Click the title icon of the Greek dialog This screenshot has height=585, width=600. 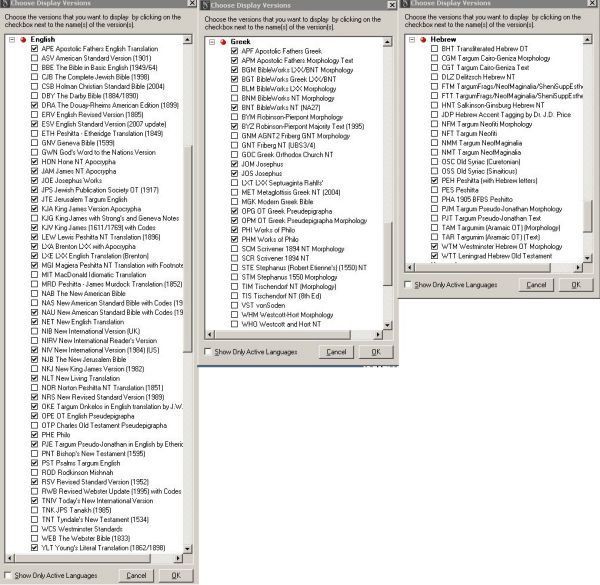click(205, 5)
